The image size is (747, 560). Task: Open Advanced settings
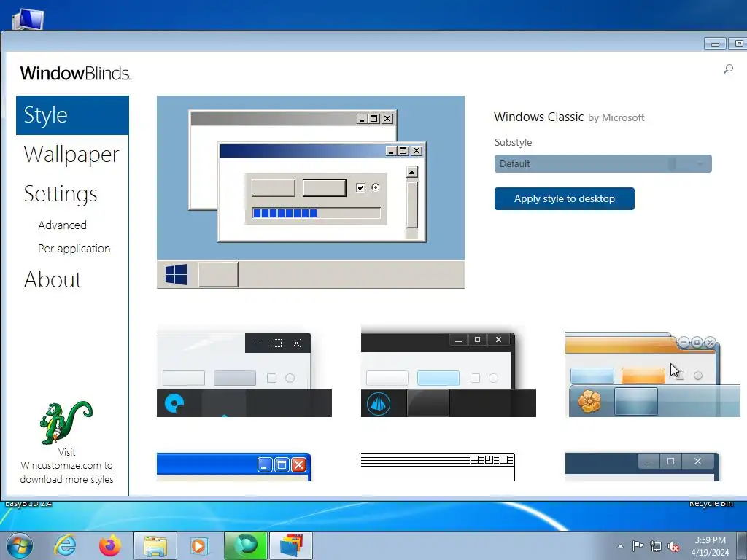tap(63, 225)
